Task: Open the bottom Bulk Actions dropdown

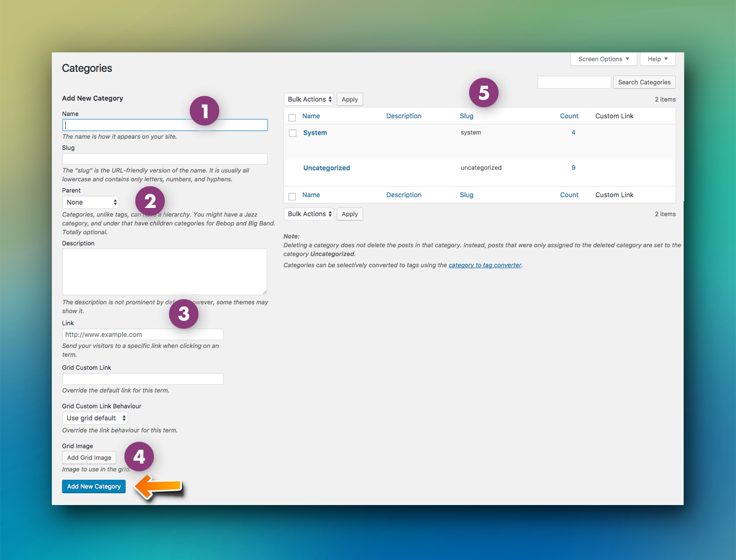Action: [x=309, y=214]
